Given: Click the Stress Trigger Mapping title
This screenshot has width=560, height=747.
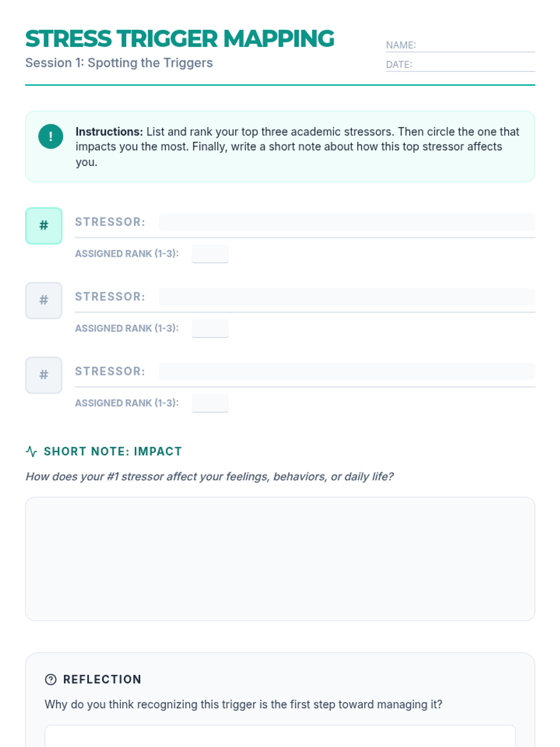Looking at the screenshot, I should click(x=180, y=39).
